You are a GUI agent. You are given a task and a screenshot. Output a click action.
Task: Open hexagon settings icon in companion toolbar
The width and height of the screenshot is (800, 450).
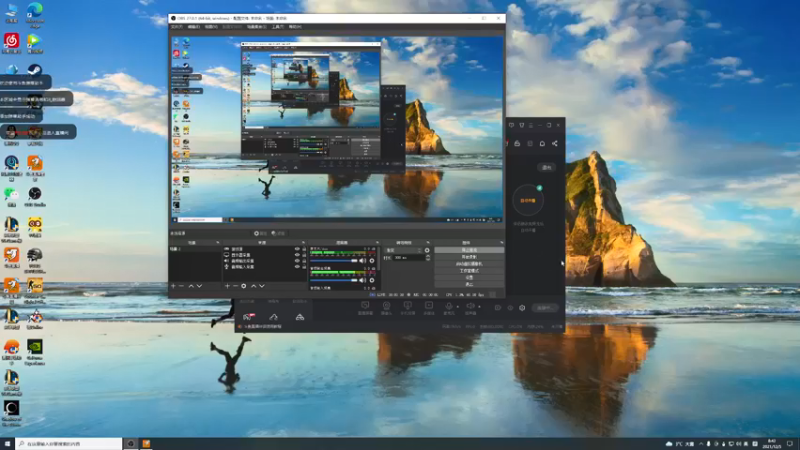click(x=522, y=308)
